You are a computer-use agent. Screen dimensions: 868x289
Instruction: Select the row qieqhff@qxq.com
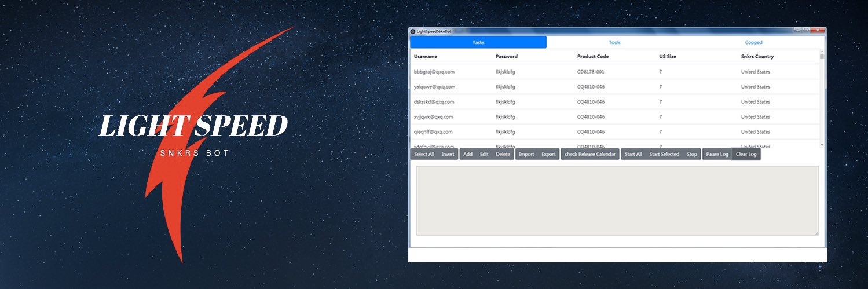pos(614,132)
